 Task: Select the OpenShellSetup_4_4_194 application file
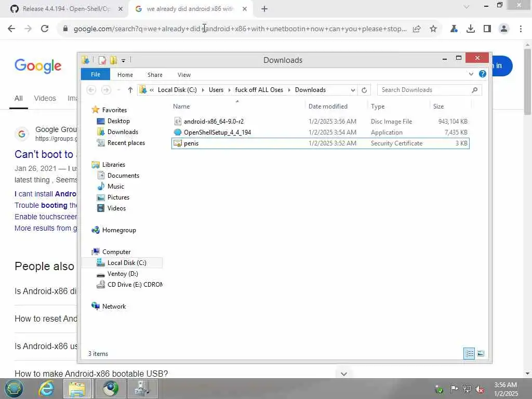coord(320,132)
